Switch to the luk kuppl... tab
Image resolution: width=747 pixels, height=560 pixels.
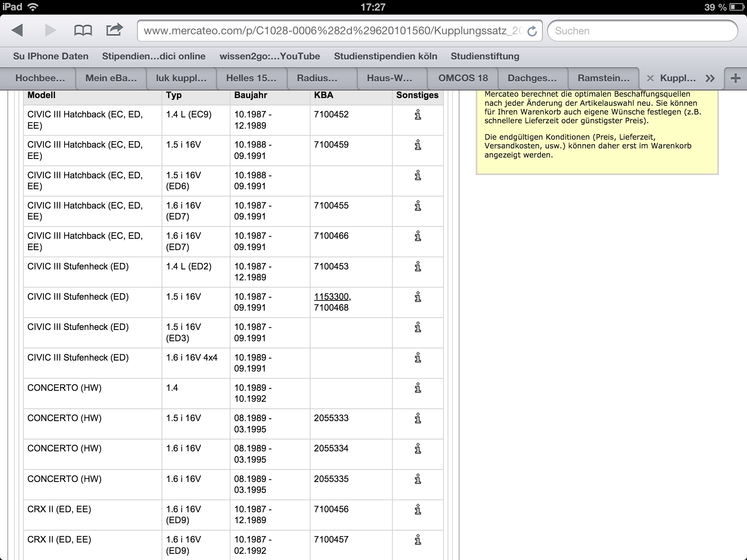point(181,78)
